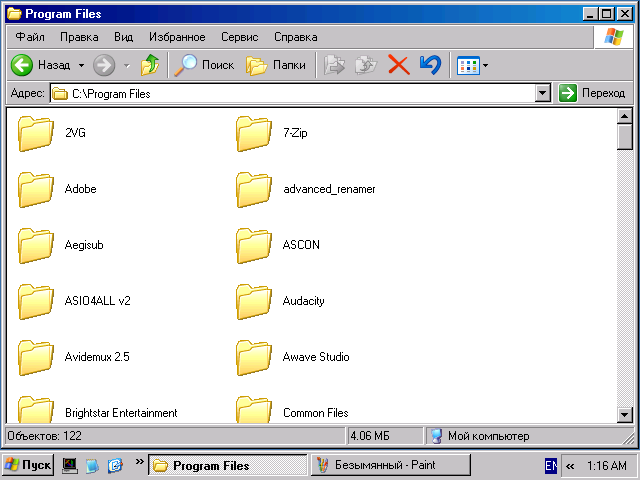Screen dimensions: 640x480
Task: Click the title bar folder icon
Action: [14, 14]
